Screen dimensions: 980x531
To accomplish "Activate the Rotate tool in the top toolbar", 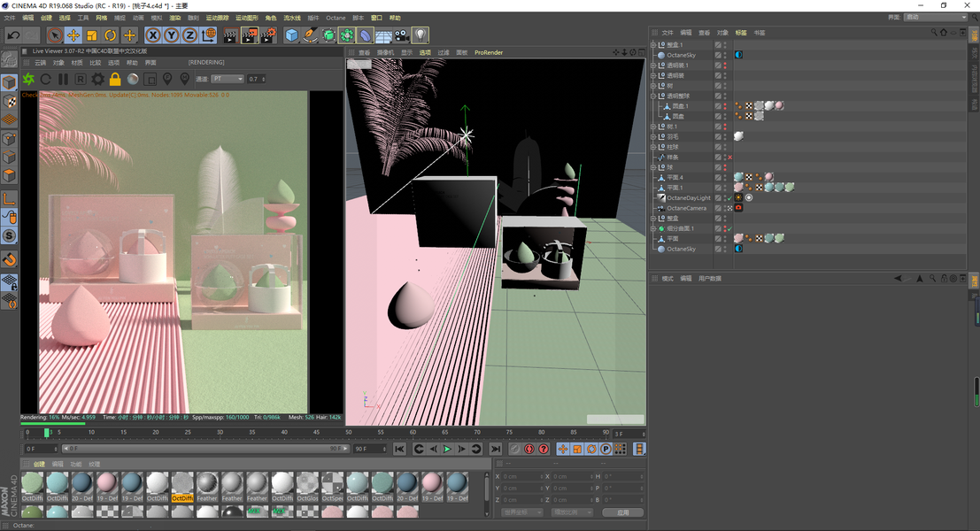I will coord(111,35).
